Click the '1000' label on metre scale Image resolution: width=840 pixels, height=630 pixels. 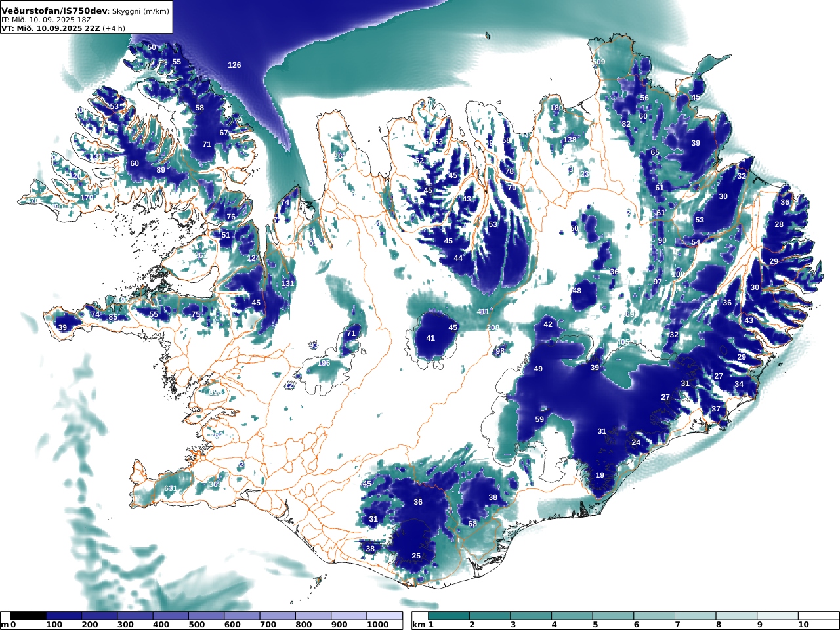click(x=378, y=625)
